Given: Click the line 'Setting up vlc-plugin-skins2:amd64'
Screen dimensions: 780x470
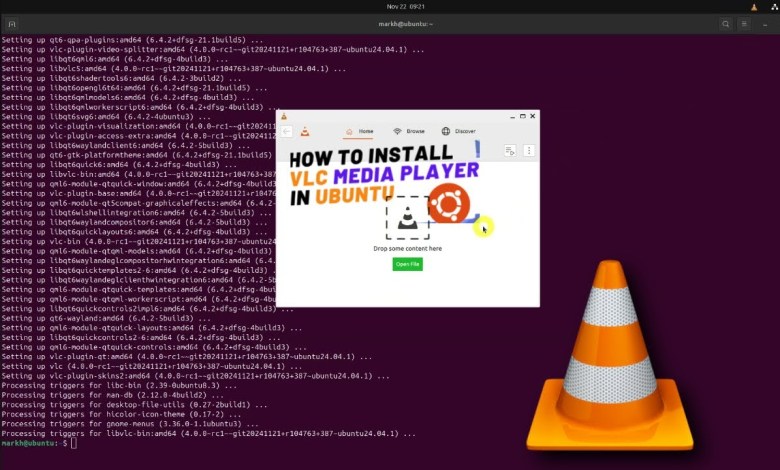Looking at the screenshot, I should pos(195,376).
